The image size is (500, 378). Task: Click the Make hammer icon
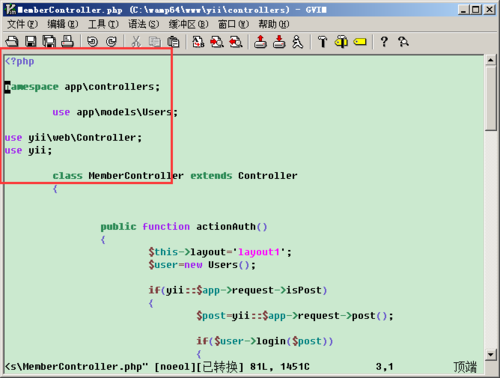(x=322, y=42)
